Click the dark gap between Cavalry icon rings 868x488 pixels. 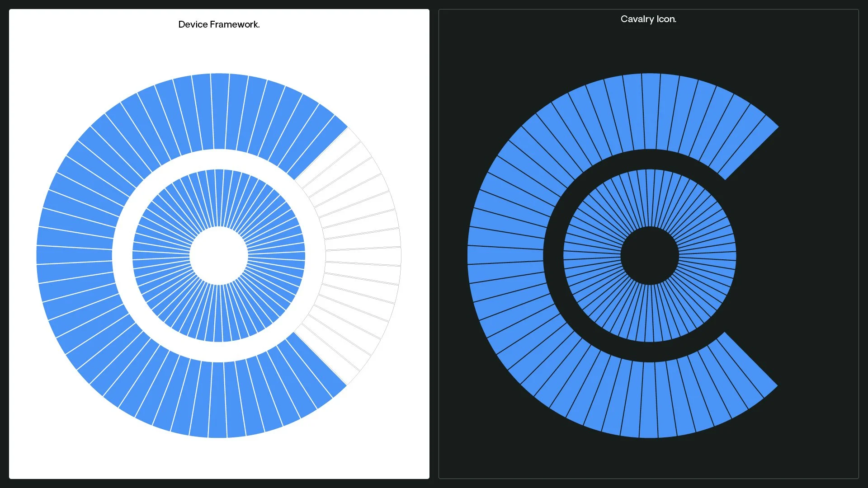click(650, 159)
